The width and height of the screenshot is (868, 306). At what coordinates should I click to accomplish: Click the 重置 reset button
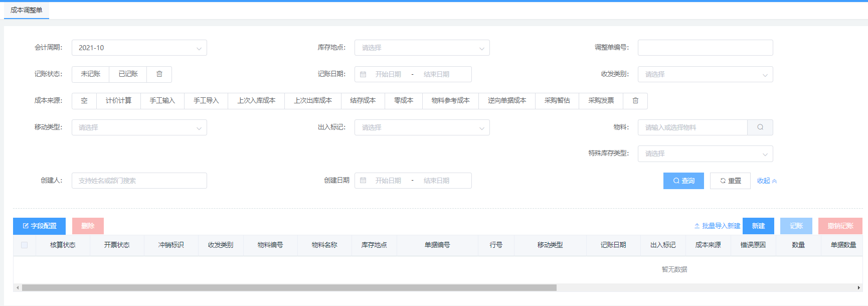[730, 181]
